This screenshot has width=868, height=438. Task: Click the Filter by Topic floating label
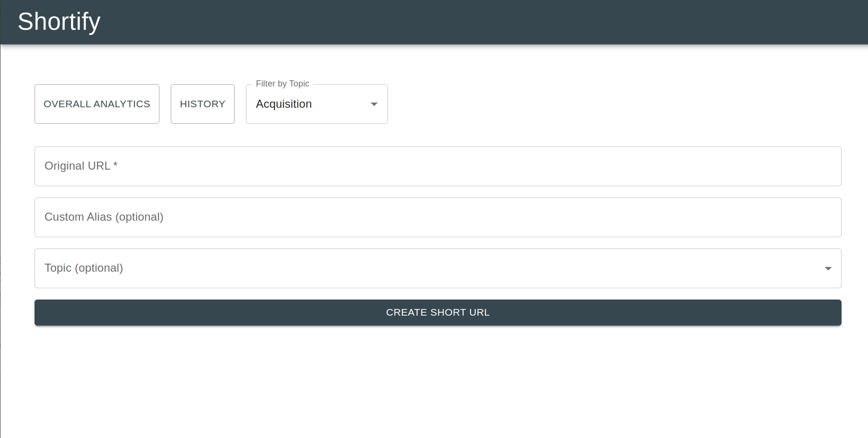point(282,84)
